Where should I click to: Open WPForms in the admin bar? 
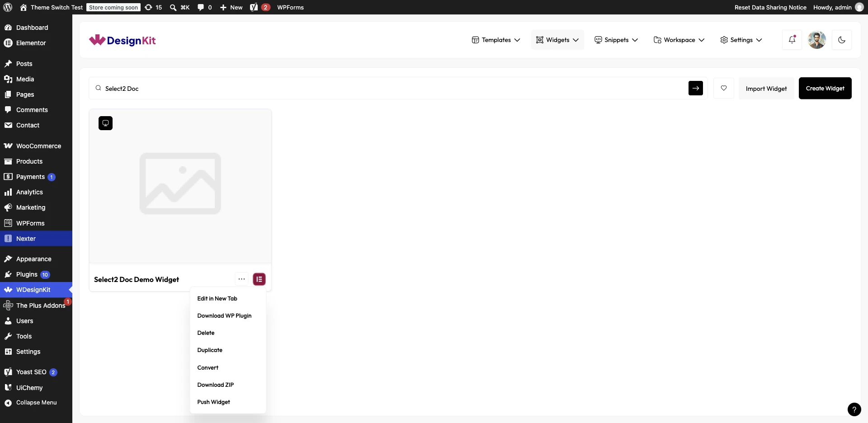pos(290,7)
